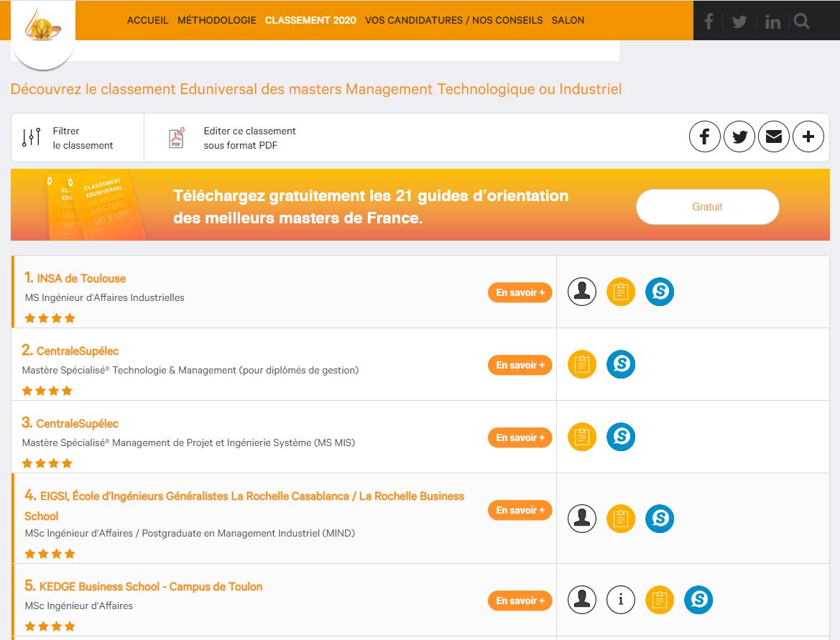Click Mastère Spécialisé Technologie & Management text
Screen dimensions: 840x640
[x=190, y=370]
